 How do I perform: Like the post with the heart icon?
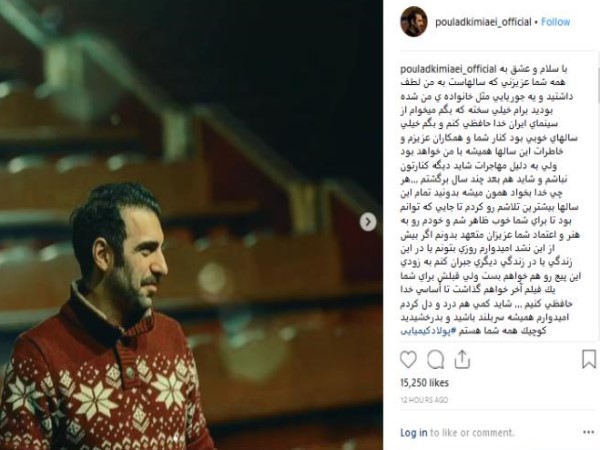tap(408, 360)
